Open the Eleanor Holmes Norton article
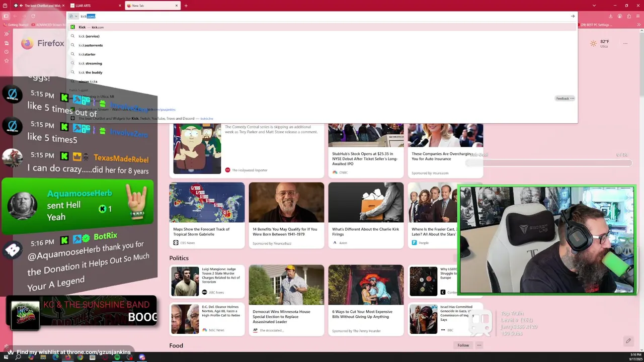This screenshot has width=644, height=362. pyautogui.click(x=207, y=319)
